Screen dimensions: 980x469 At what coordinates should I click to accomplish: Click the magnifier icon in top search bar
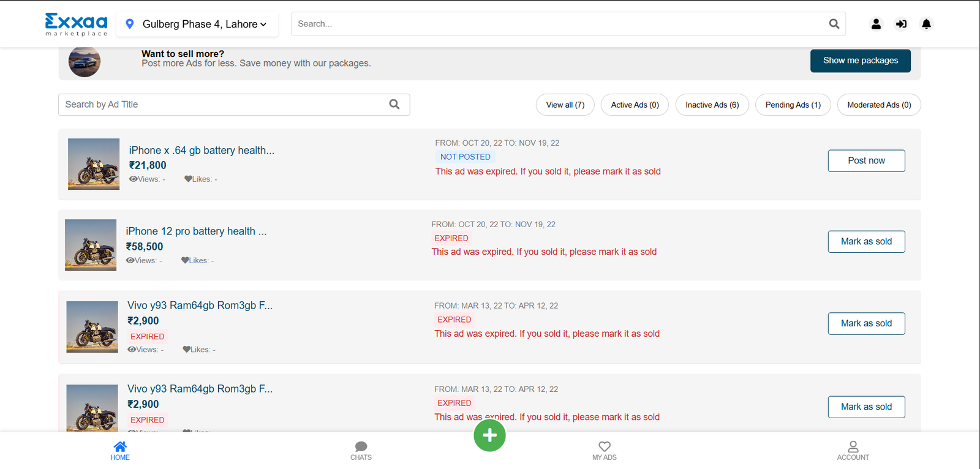(834, 24)
